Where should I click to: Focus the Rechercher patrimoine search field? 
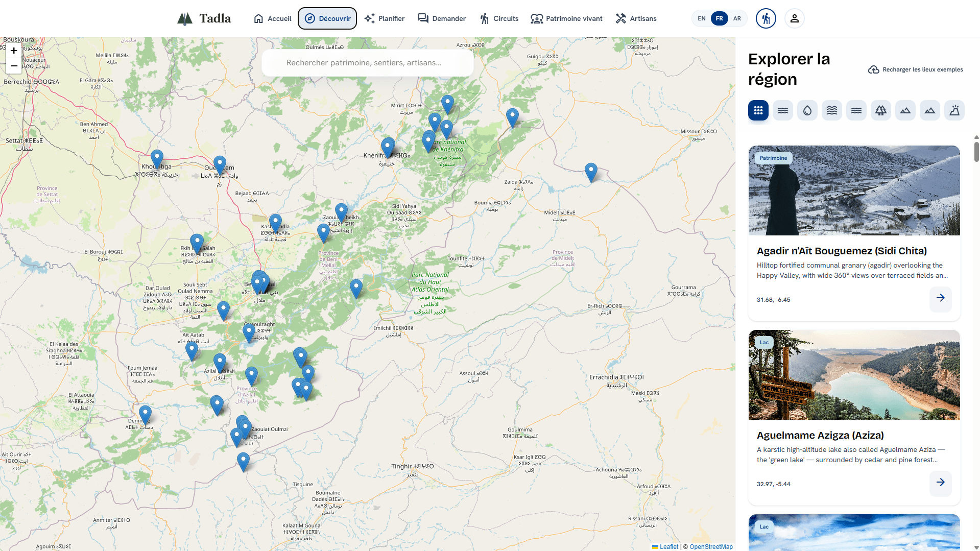click(368, 63)
